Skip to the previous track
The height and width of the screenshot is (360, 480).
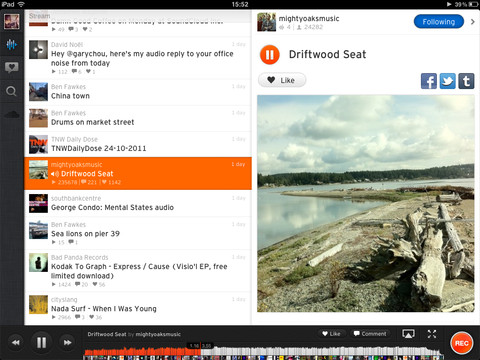tap(15, 342)
